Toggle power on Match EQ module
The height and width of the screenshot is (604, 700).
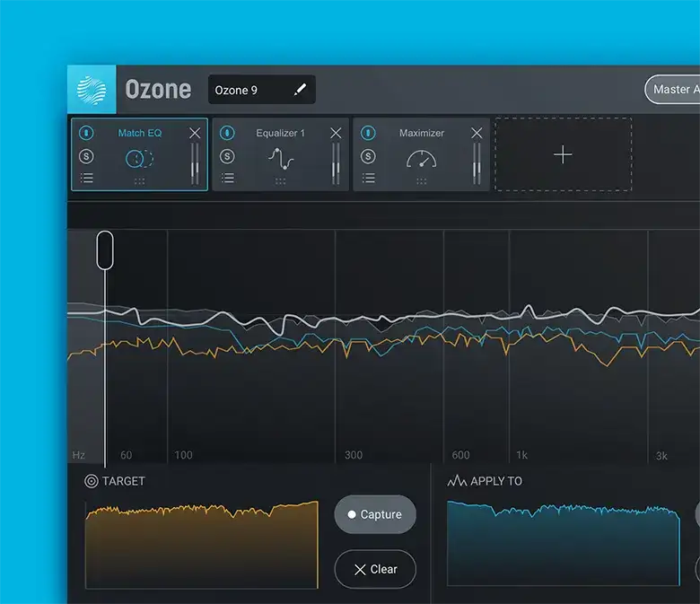click(86, 133)
